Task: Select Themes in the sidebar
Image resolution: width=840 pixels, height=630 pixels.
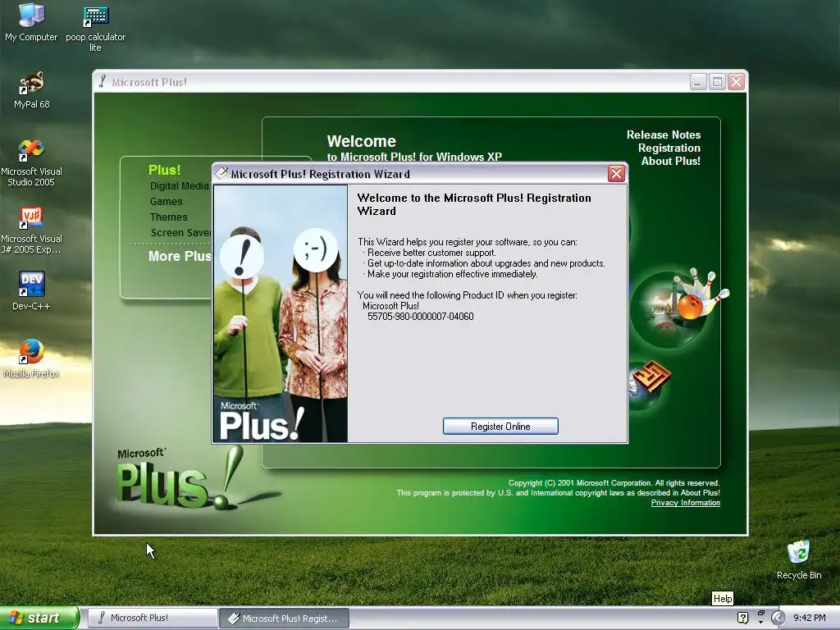Action: point(169,217)
